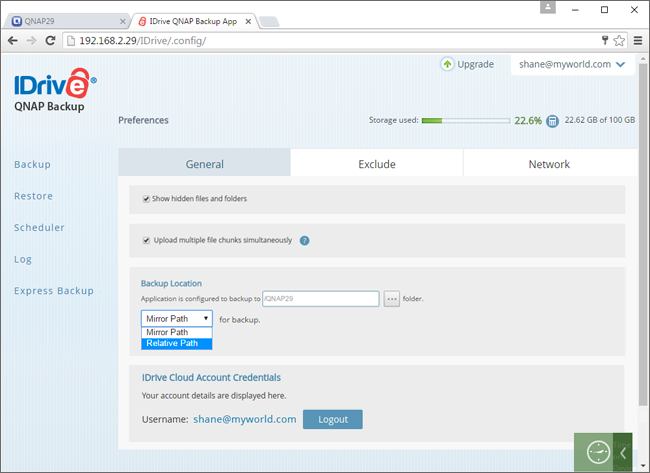
Task: Open a new browser tab
Action: (269, 22)
